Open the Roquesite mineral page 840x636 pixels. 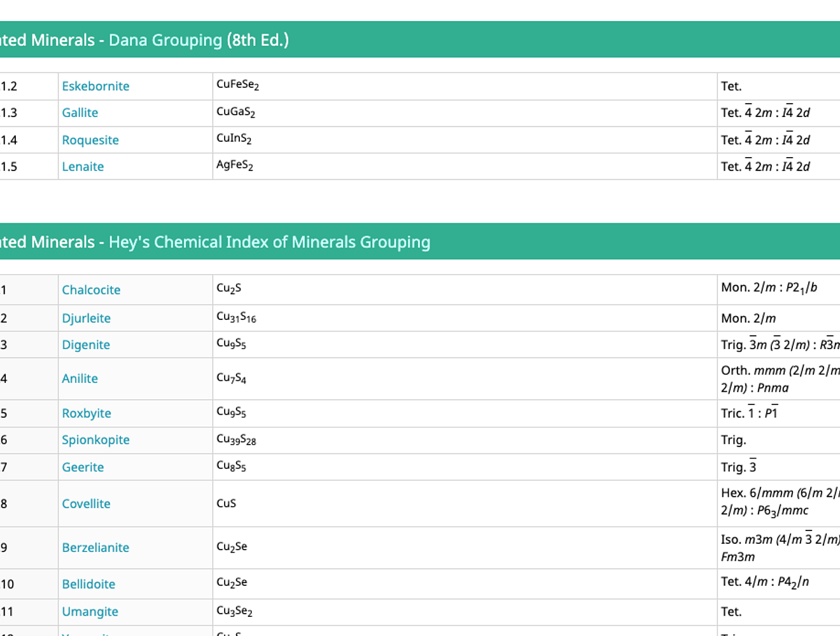[90, 140]
